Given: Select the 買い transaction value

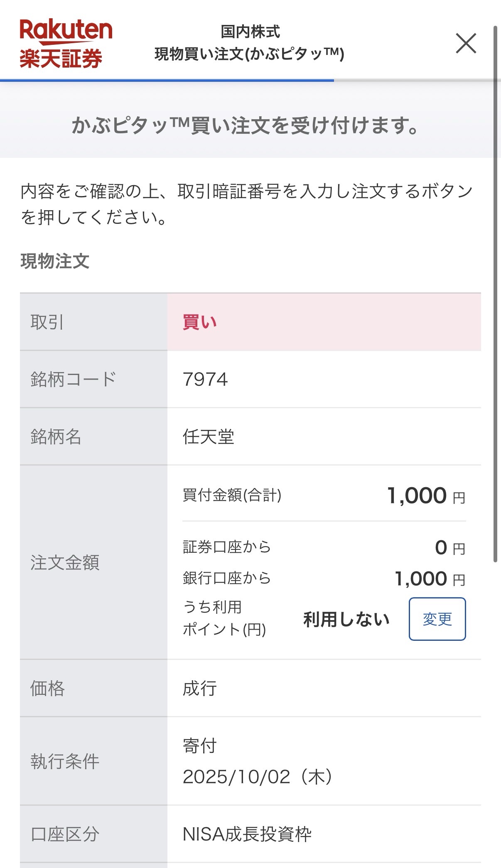Looking at the screenshot, I should click(200, 322).
